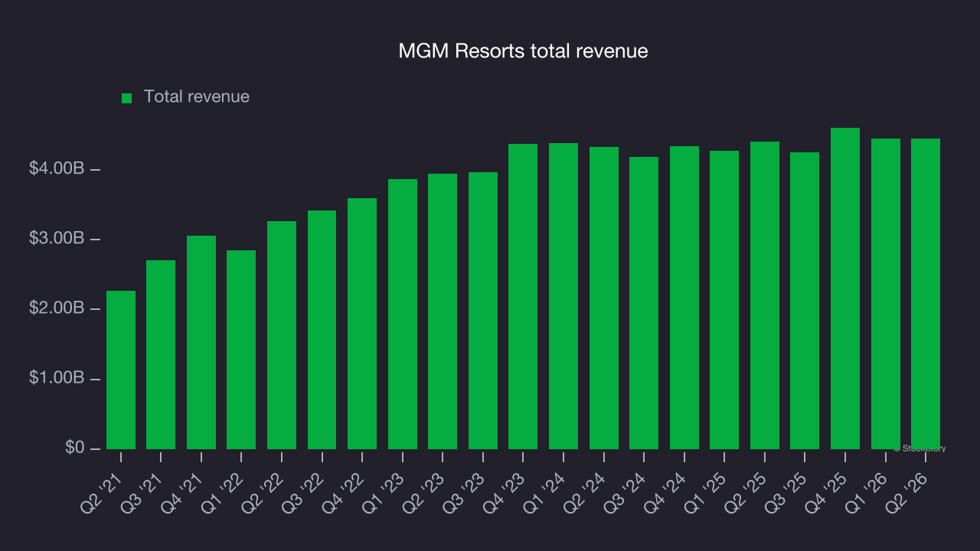
Task: Select the Q1 '23 revenue bar
Action: (x=403, y=314)
